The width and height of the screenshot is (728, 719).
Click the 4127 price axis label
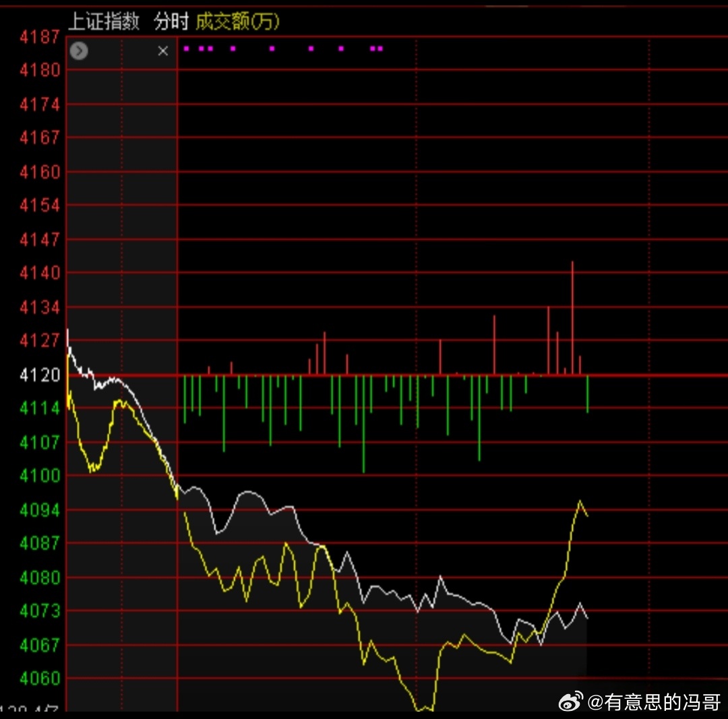40,341
